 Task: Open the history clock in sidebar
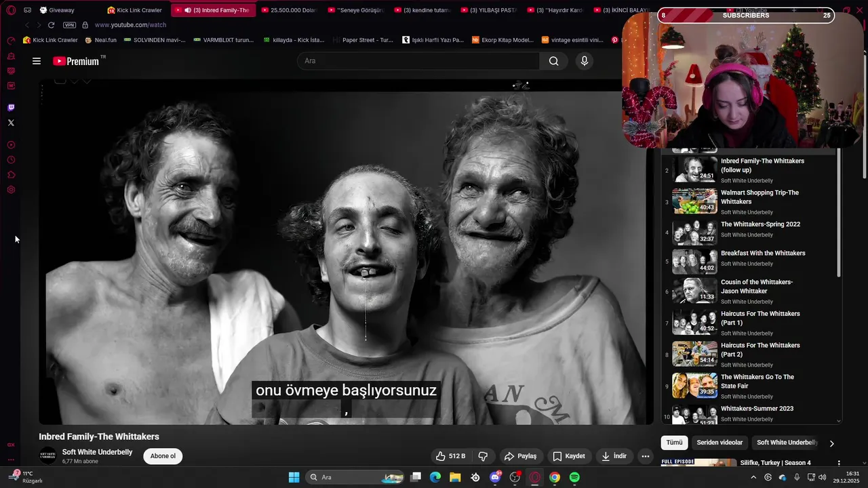pyautogui.click(x=11, y=160)
